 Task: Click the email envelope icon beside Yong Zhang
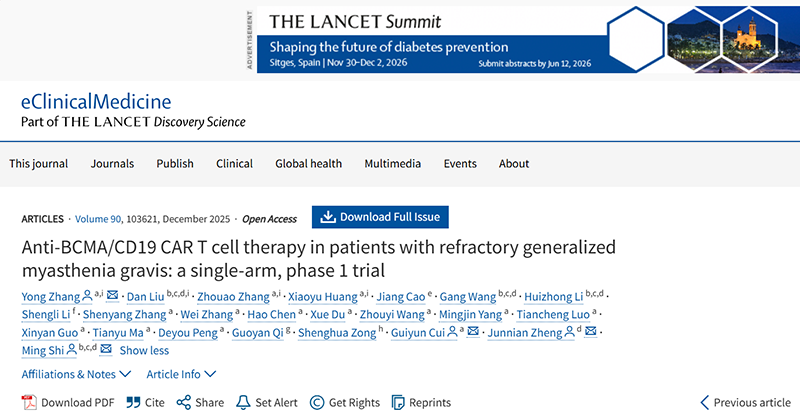click(112, 296)
